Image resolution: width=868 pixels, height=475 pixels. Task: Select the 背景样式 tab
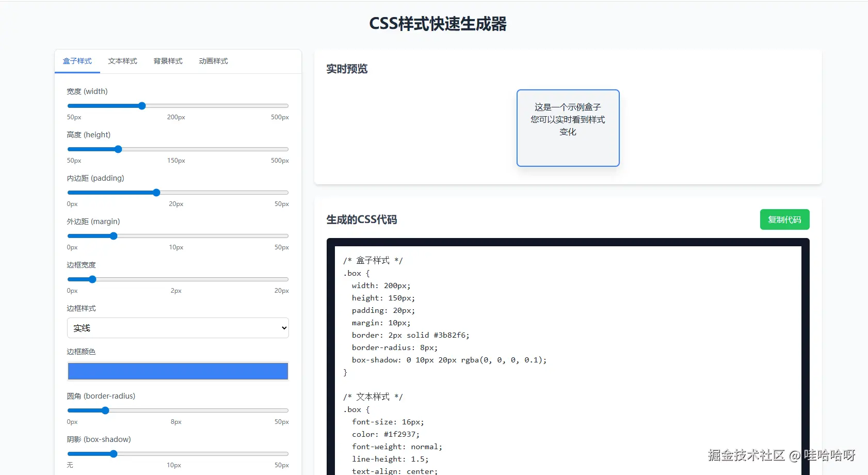tap(168, 61)
